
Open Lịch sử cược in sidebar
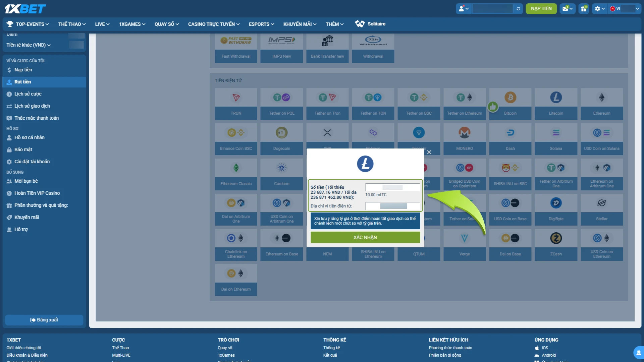point(44,94)
